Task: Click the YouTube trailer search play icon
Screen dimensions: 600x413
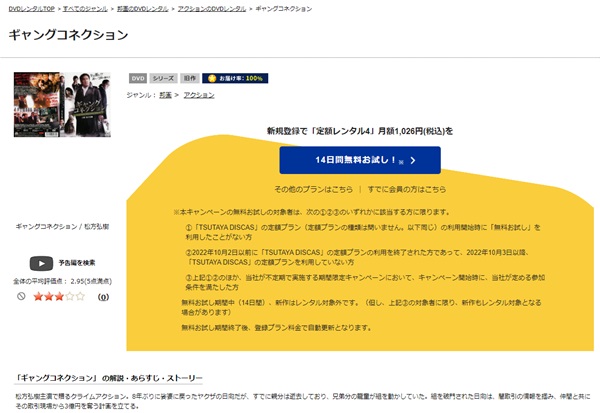Action: point(41,263)
